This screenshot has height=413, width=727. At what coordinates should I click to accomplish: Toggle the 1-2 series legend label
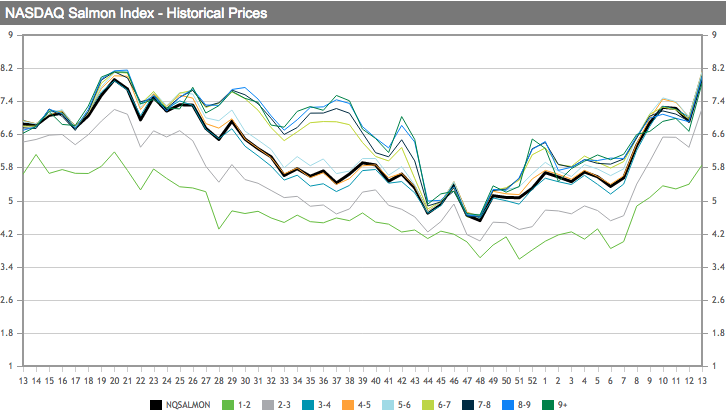point(244,405)
